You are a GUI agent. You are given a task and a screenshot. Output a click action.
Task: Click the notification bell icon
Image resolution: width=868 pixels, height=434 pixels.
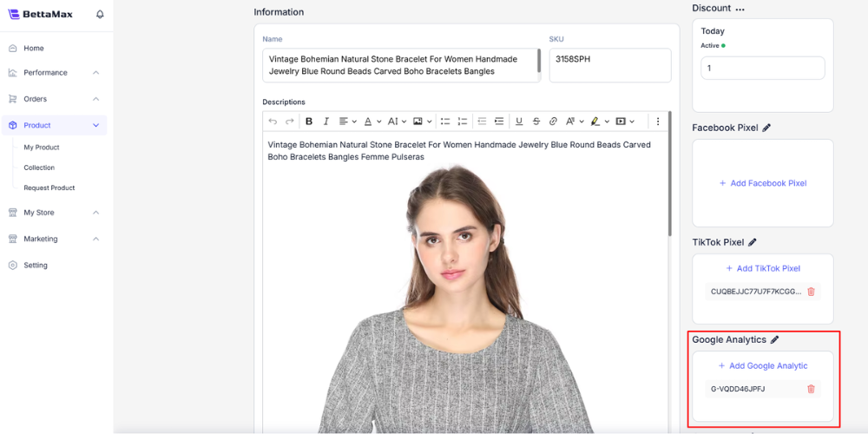tap(100, 15)
